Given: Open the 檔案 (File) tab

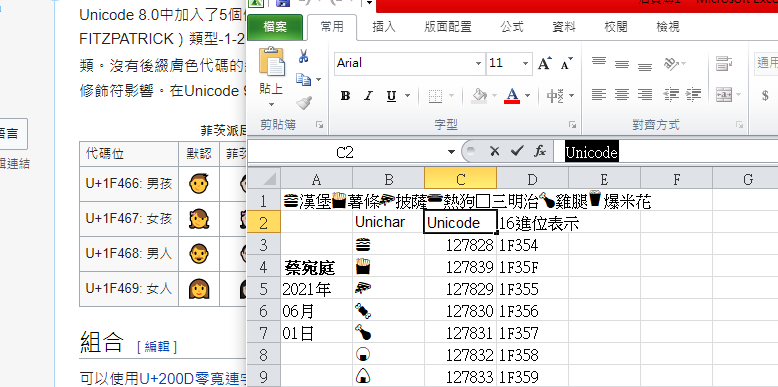Looking at the screenshot, I should (275, 27).
